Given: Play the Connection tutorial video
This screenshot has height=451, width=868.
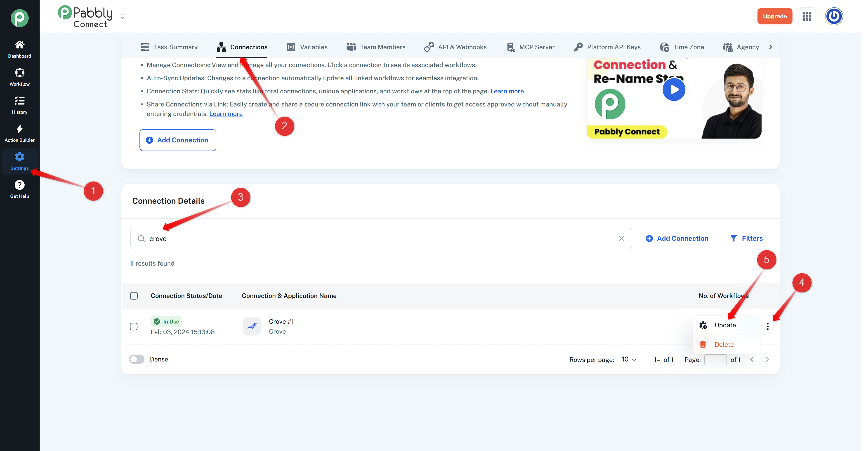Looking at the screenshot, I should coord(674,90).
